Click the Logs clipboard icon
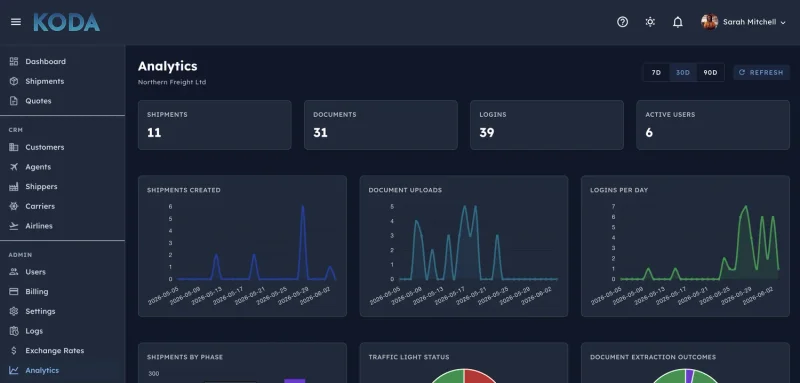 tap(14, 331)
